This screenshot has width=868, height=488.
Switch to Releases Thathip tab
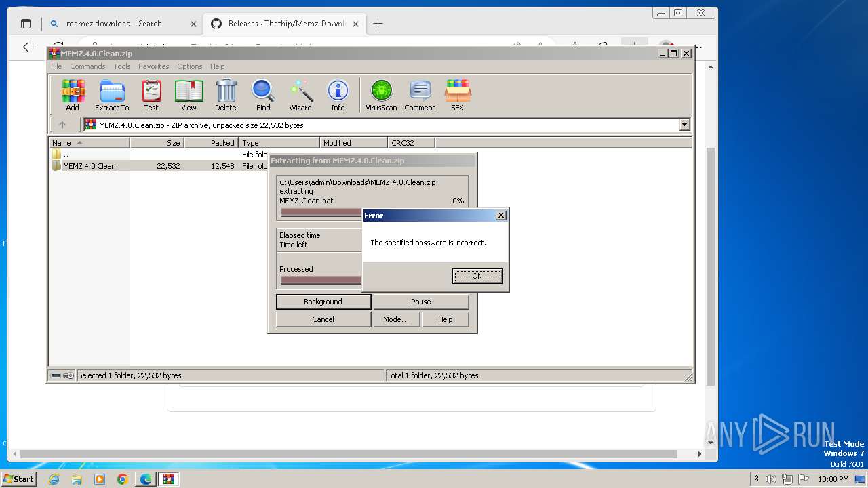286,24
